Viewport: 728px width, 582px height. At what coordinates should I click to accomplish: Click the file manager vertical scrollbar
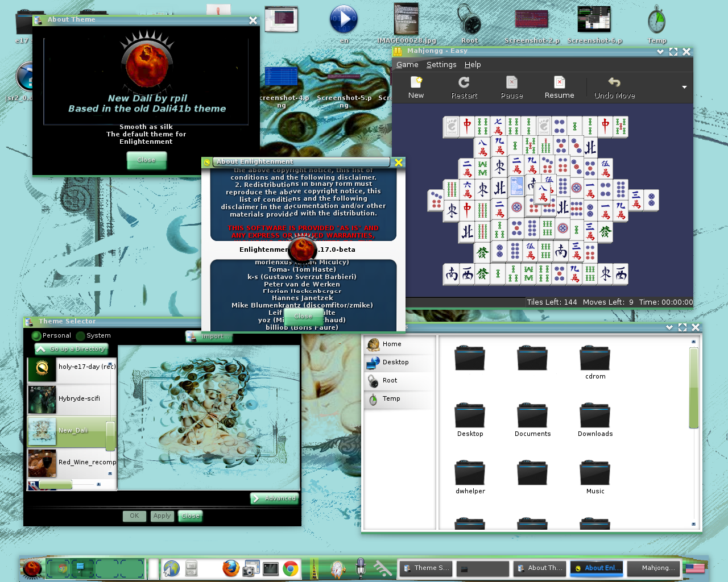coord(693,388)
